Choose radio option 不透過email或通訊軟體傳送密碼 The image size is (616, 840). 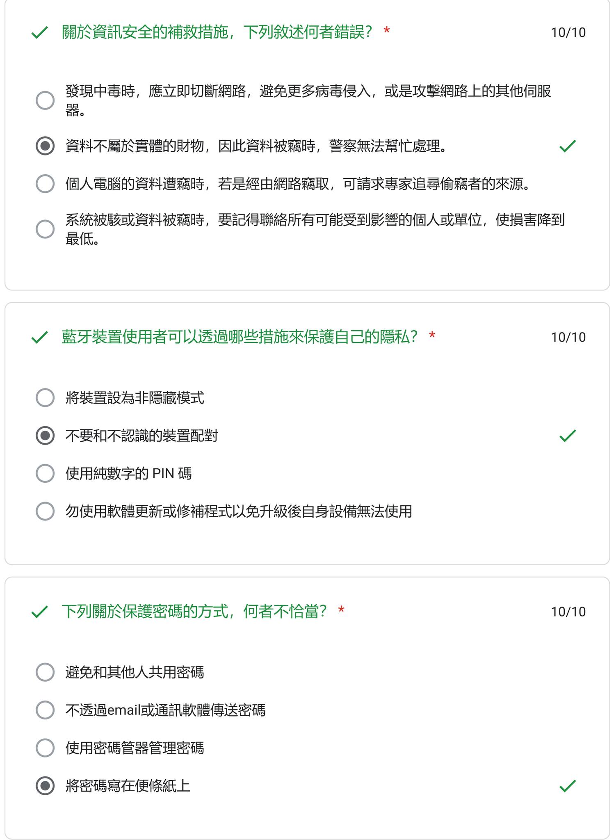pyautogui.click(x=45, y=710)
